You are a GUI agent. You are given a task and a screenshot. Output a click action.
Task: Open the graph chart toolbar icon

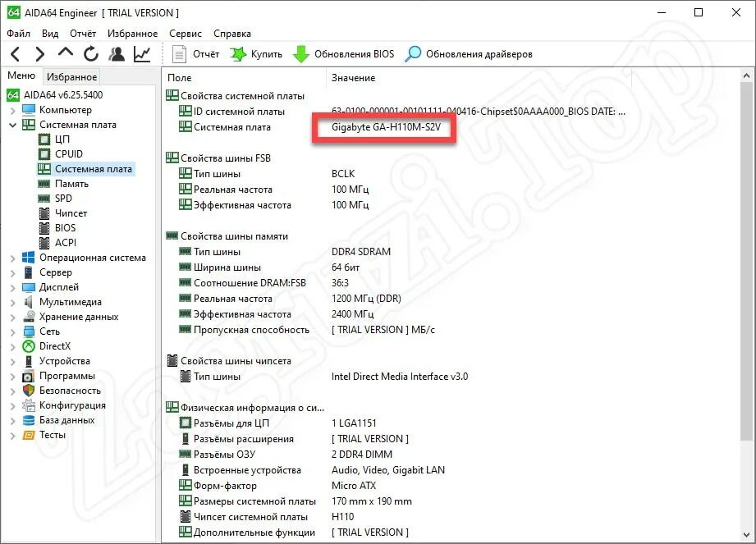pyautogui.click(x=142, y=54)
